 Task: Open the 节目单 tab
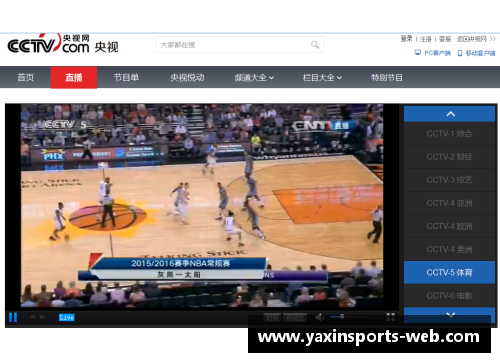coord(126,78)
